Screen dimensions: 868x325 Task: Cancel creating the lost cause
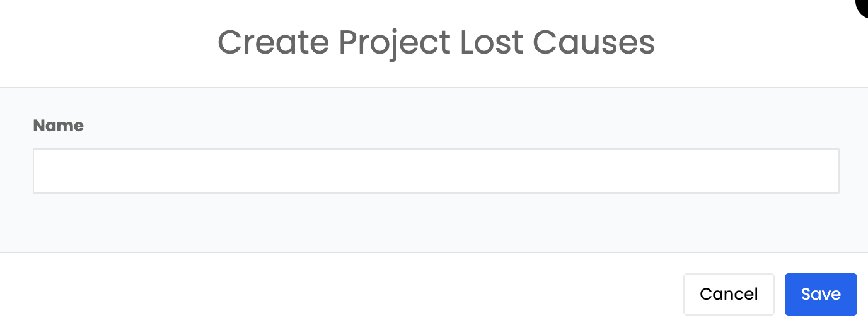point(728,294)
